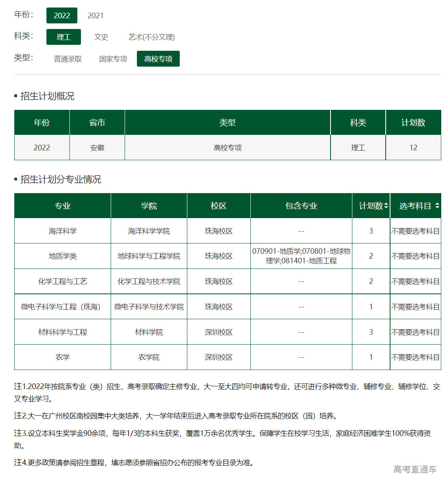Click the 农学院 cell in the table
448x485 pixels.
148,357
